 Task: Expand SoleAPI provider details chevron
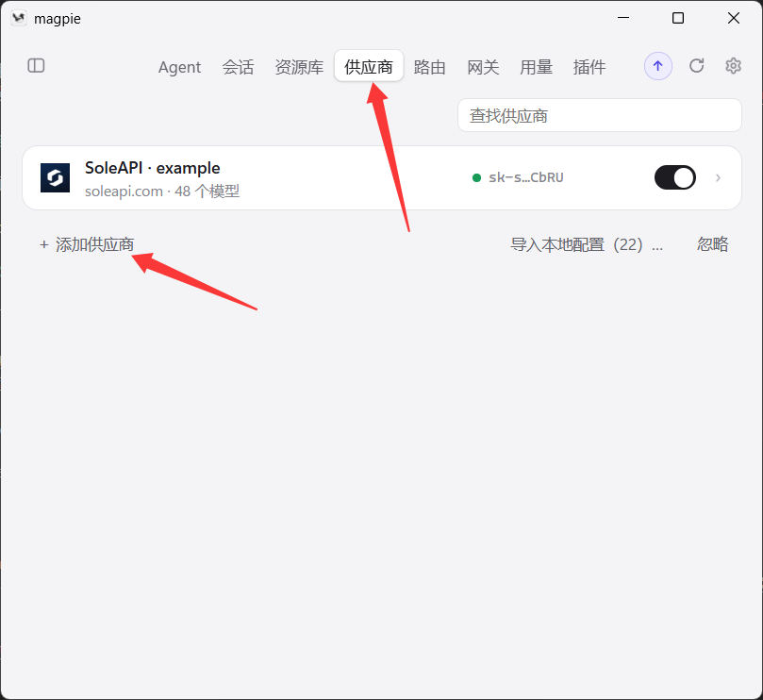click(x=719, y=177)
